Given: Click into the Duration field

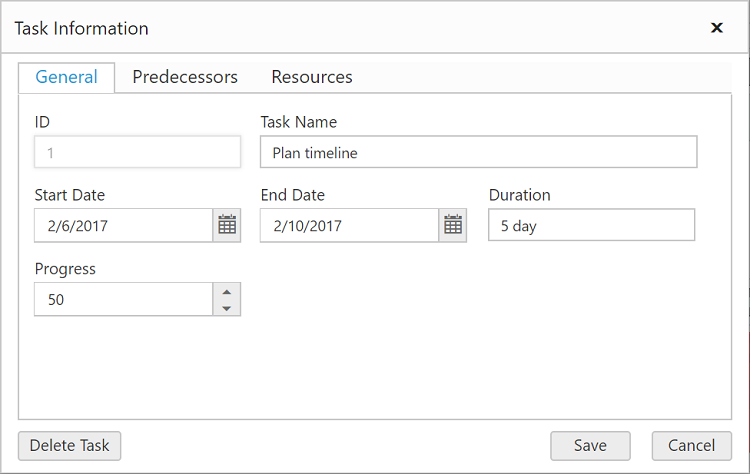Looking at the screenshot, I should pyautogui.click(x=591, y=226).
